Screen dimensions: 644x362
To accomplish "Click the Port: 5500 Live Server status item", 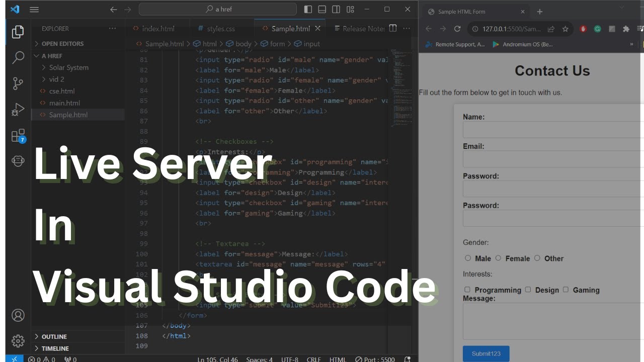I will tap(375, 359).
